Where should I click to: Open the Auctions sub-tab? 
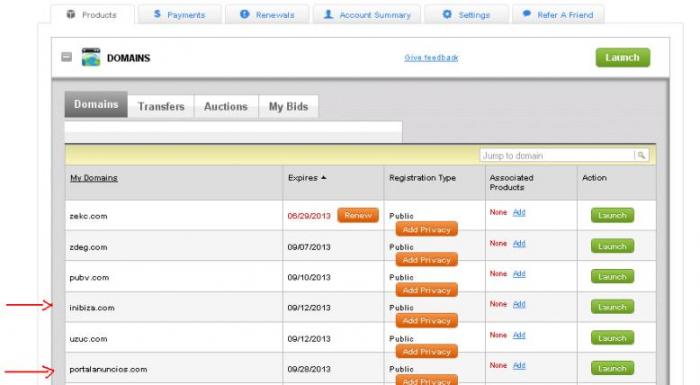pos(226,106)
